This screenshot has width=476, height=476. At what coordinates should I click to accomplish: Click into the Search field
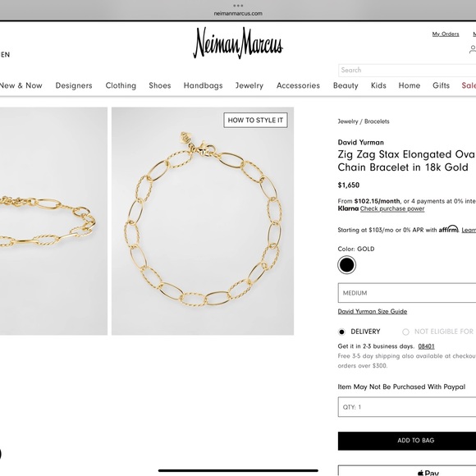coord(407,70)
